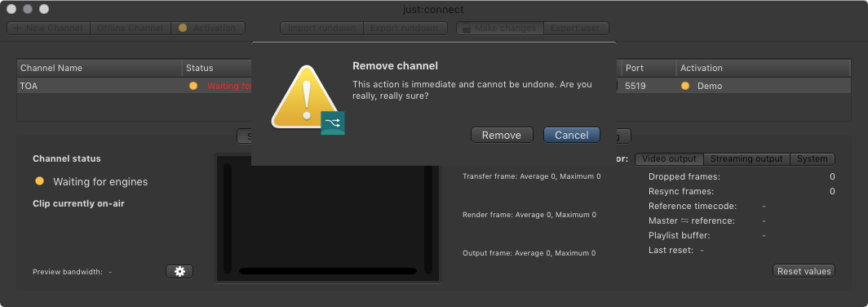Click the orange status dot in TOA row
Screen dimensions: 868x307
click(x=193, y=86)
